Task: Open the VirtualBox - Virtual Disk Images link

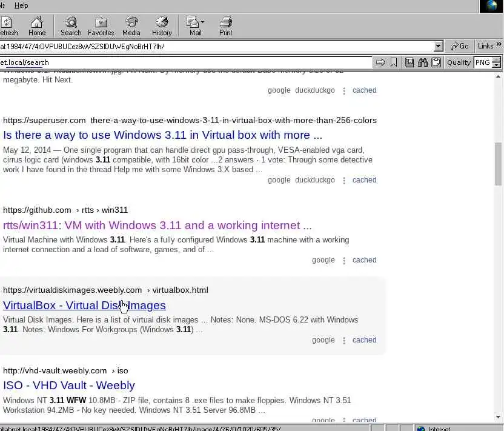Action: tap(84, 306)
